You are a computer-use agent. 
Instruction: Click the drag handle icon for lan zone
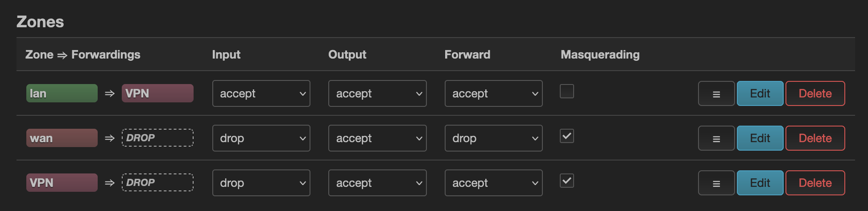716,94
